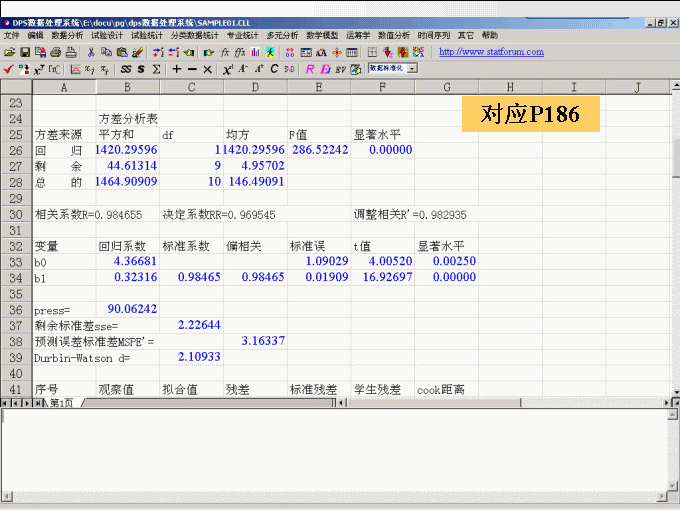
Task: Open the 数据分析 menu
Action: pyautogui.click(x=67, y=35)
